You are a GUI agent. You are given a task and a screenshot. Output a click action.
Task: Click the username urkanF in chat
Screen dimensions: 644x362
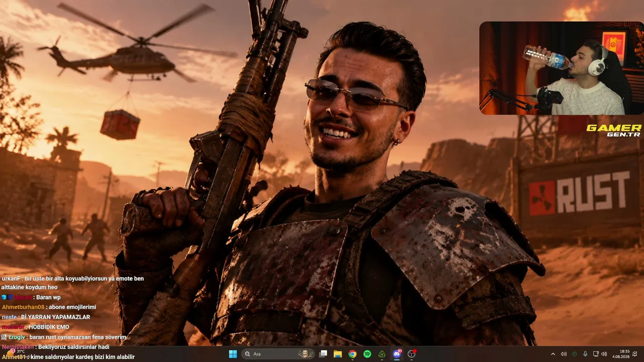11,279
